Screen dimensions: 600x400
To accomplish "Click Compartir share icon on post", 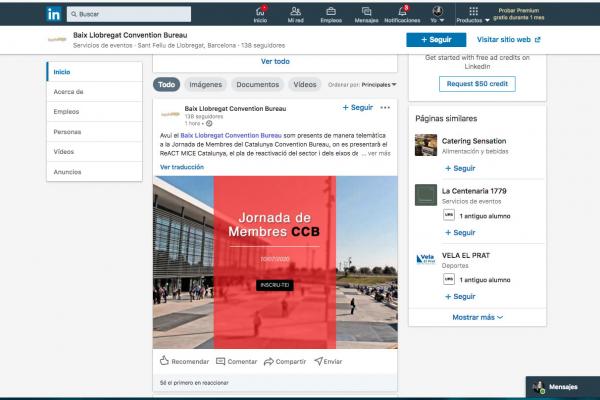I will coord(269,361).
